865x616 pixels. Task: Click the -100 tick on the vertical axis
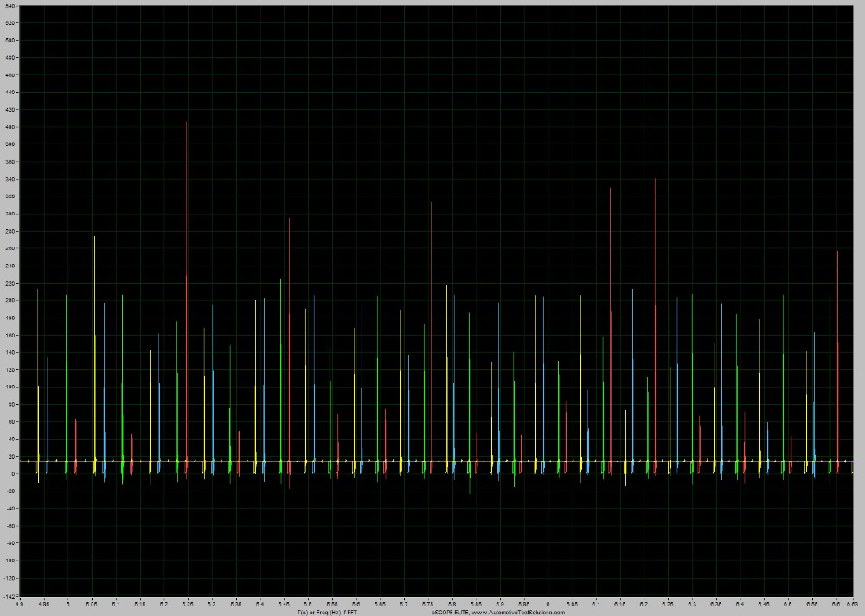[x=9, y=561]
